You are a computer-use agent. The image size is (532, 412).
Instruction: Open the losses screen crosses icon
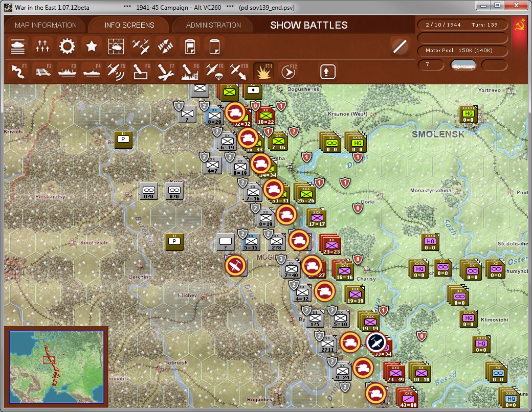42,47
